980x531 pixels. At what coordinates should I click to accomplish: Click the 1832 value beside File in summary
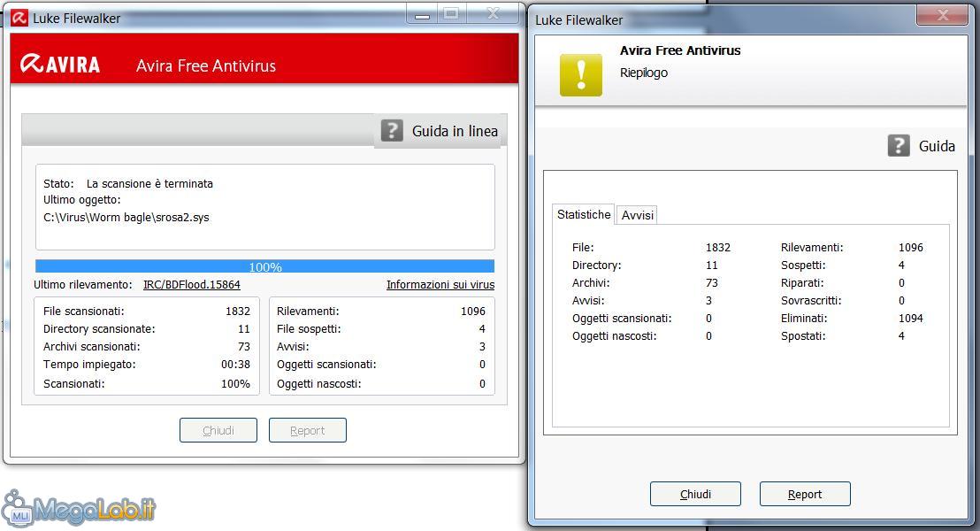tap(718, 248)
